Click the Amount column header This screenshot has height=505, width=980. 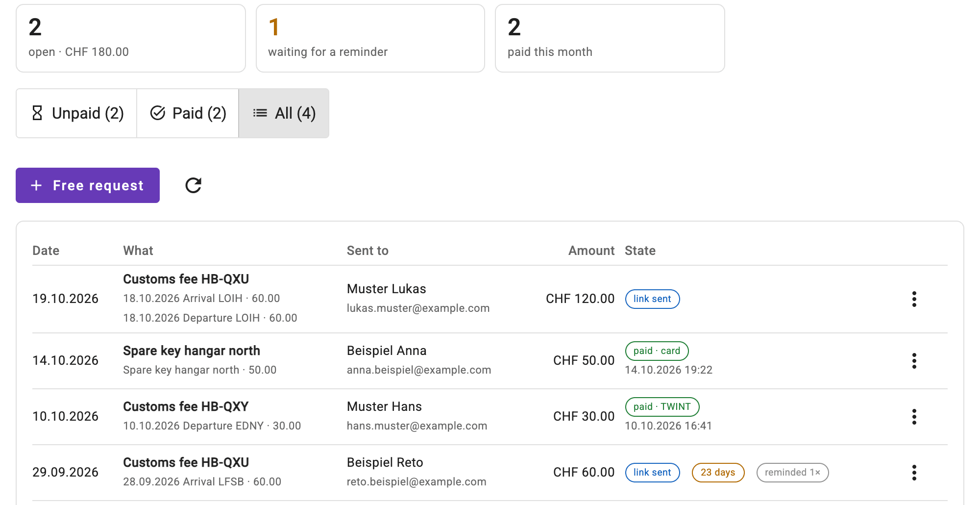[x=591, y=251]
